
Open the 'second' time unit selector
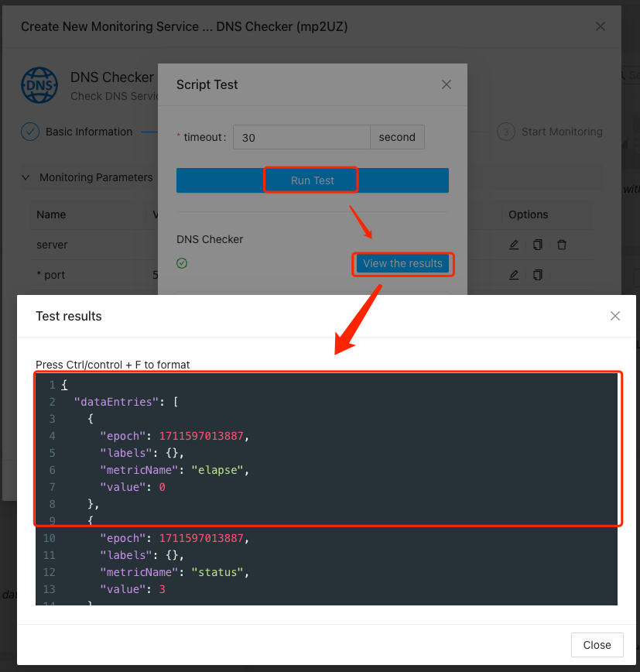click(x=397, y=137)
